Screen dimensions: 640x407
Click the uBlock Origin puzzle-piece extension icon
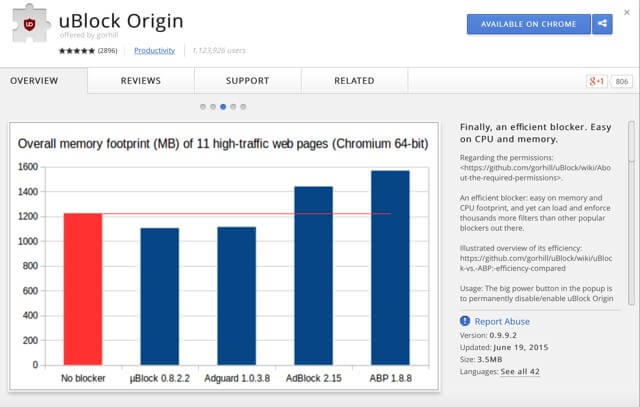[31, 24]
